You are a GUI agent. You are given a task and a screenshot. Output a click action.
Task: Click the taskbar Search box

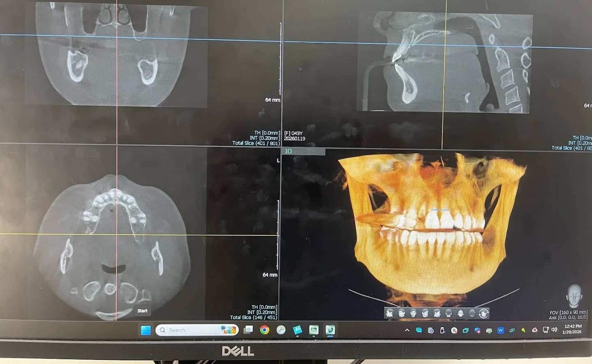click(x=197, y=330)
